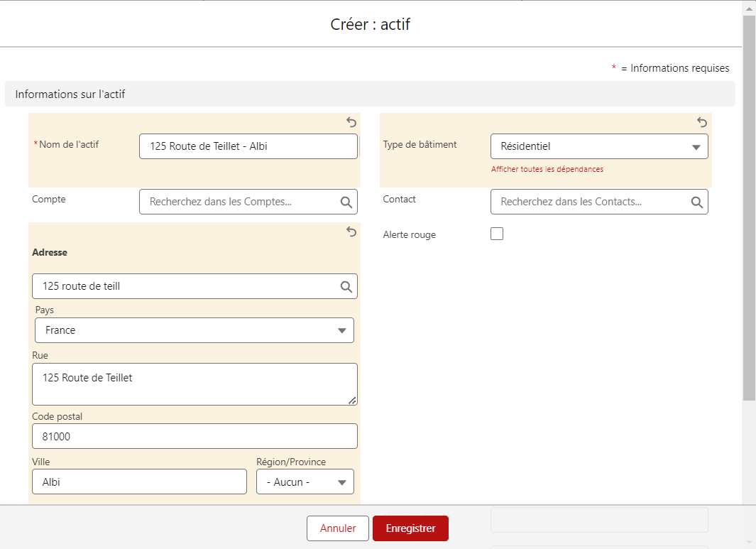Tick the Alerte rouge checkbox
This screenshot has height=549, width=756.
click(497, 234)
